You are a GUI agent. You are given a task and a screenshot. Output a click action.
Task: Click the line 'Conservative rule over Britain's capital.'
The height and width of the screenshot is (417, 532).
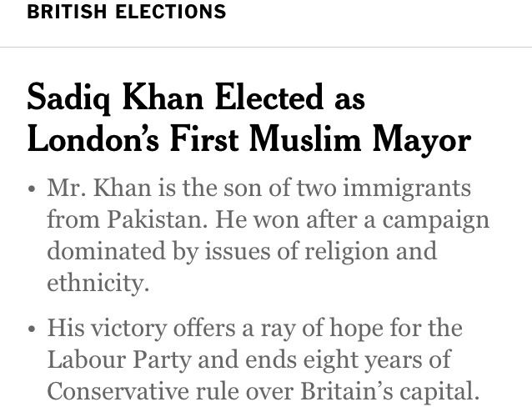click(x=263, y=391)
